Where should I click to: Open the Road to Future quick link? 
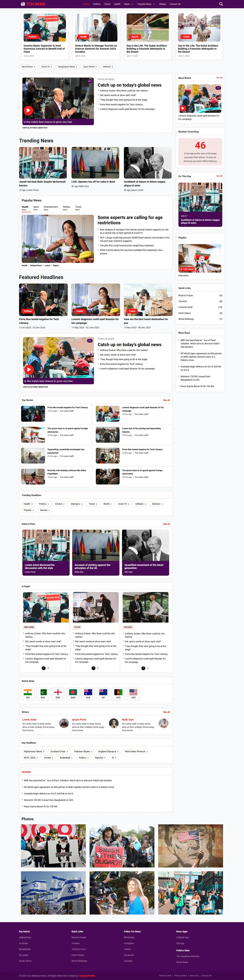click(186, 296)
